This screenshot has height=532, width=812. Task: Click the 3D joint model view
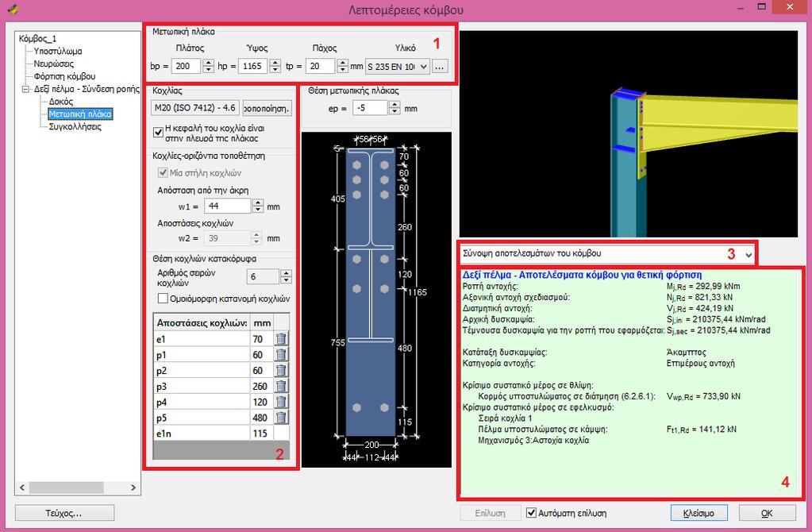pos(628,133)
